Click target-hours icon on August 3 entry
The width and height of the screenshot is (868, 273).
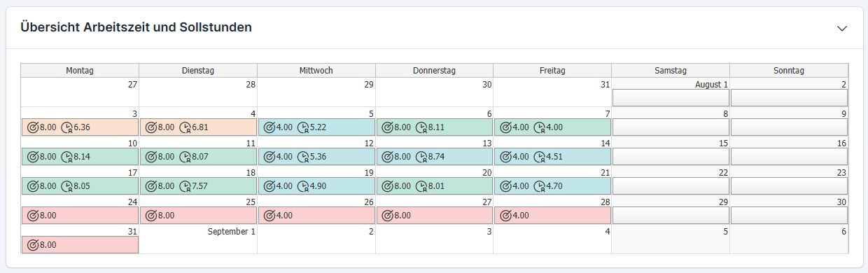coord(32,127)
